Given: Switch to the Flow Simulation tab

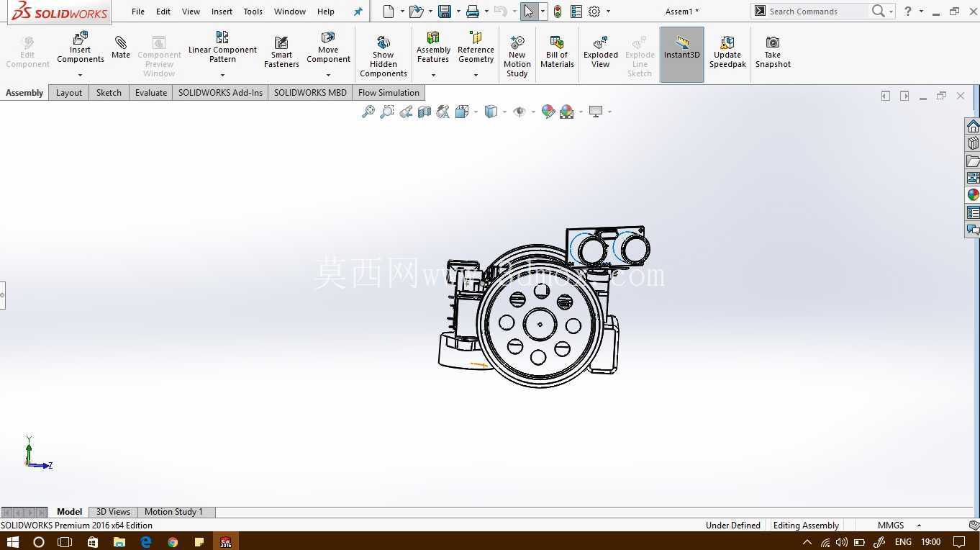Looking at the screenshot, I should [389, 93].
